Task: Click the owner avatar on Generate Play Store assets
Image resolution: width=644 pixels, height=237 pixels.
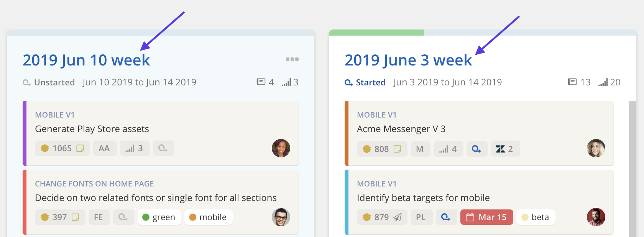Action: pos(281,148)
